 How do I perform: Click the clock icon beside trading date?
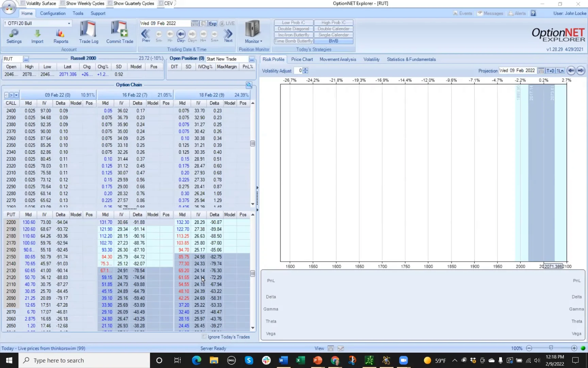tap(203, 24)
